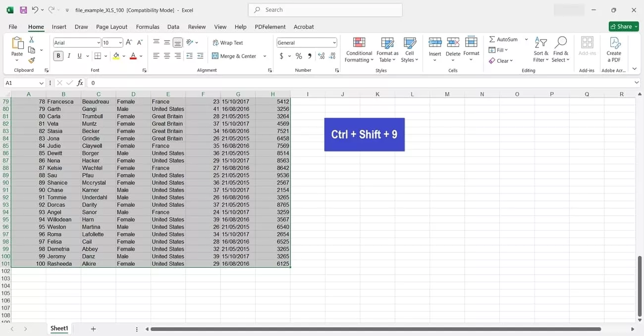Select the Sheet1 tab
The image size is (644, 336).
(59, 328)
